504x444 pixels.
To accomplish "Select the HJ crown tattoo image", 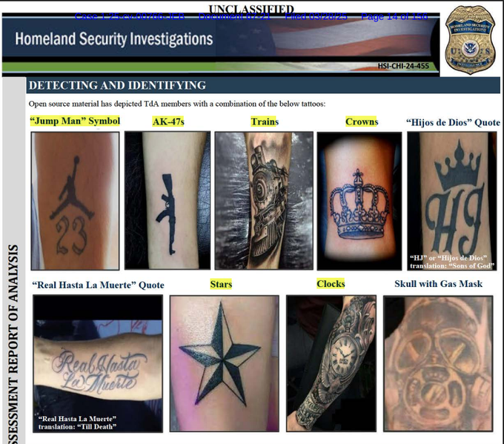I will tap(452, 201).
